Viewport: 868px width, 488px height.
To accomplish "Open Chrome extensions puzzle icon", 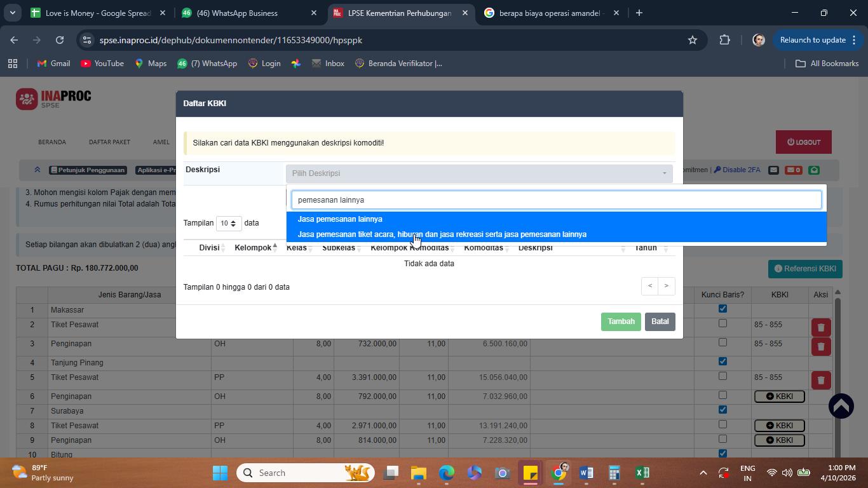I will [724, 40].
